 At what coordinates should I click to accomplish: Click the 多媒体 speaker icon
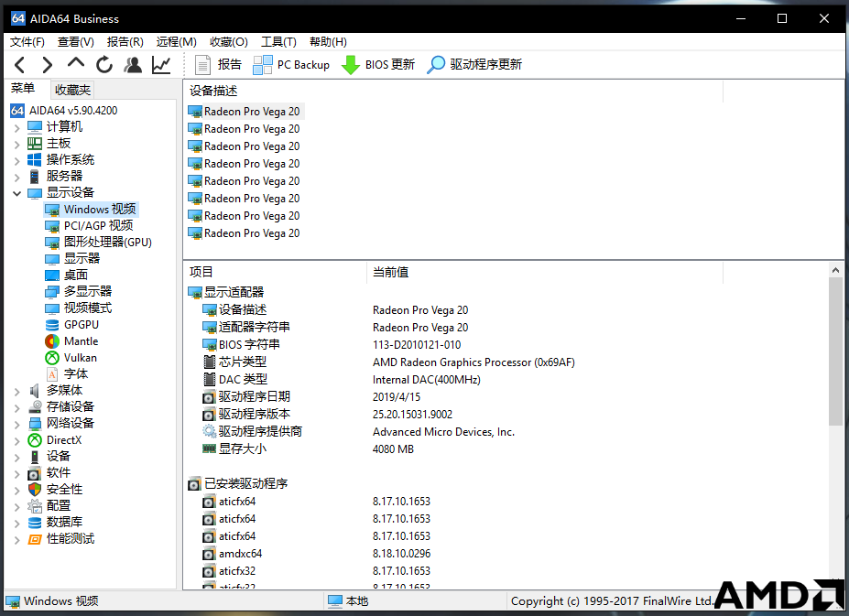click(35, 391)
